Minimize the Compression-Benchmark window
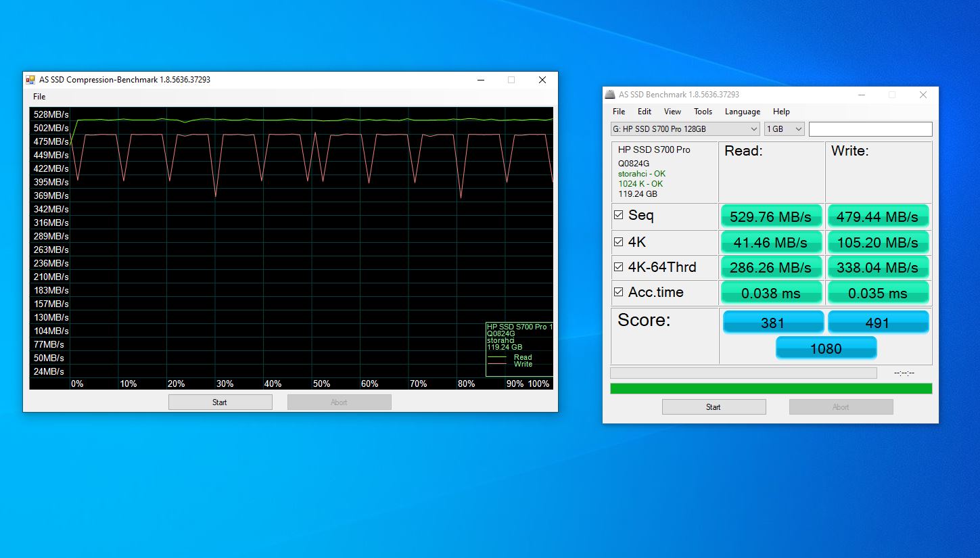 click(x=480, y=80)
